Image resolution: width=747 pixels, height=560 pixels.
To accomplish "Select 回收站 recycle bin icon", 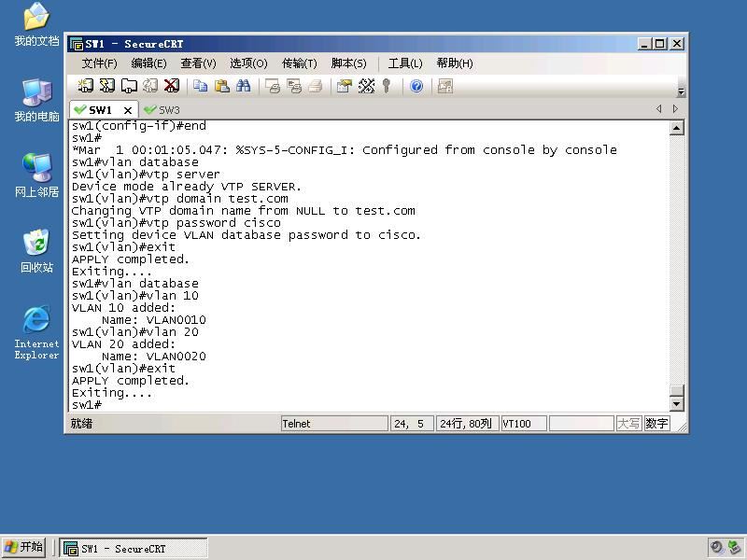I will 36,251.
